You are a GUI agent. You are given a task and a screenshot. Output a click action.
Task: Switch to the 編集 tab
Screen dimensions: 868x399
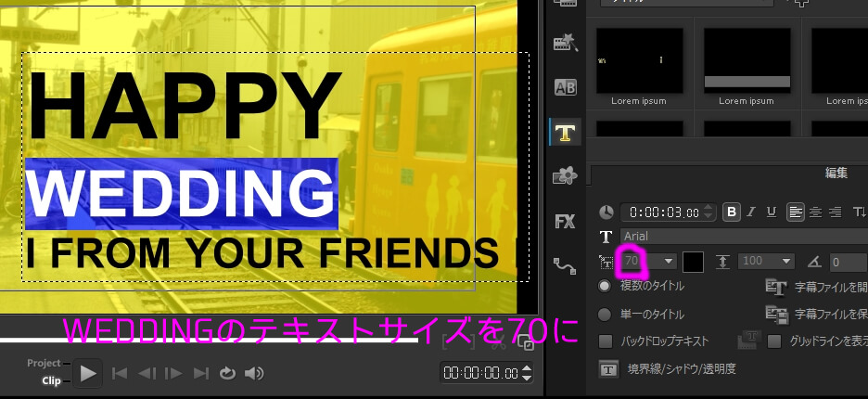point(836,173)
